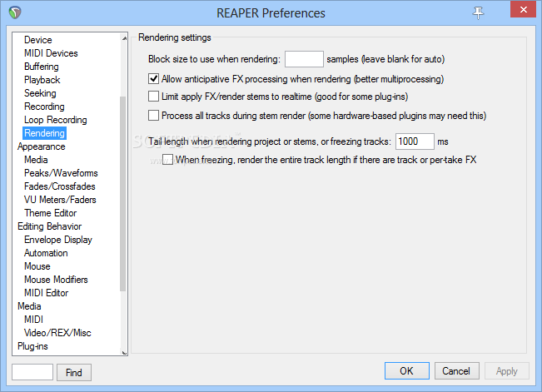Select Device in the preferences tree
Screen dimensions: 542x392
pos(38,40)
